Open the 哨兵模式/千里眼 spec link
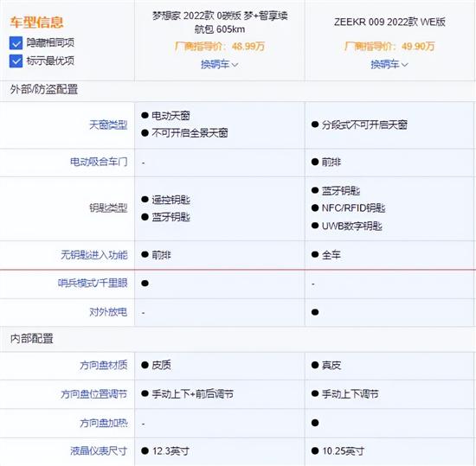 point(93,283)
